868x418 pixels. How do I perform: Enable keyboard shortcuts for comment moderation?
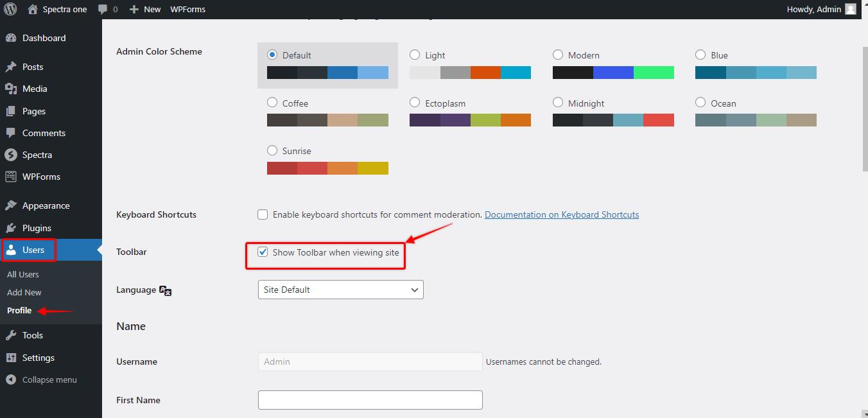click(x=263, y=214)
